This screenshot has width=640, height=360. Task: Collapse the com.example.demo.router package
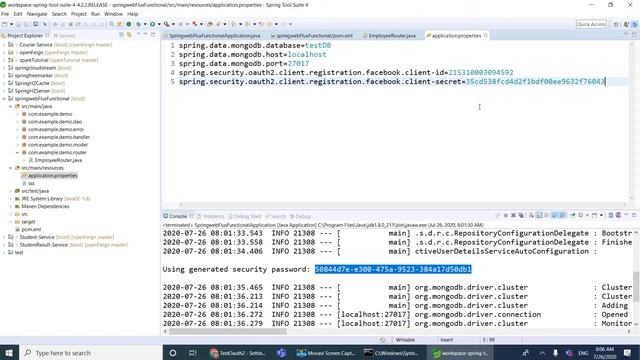point(18,152)
